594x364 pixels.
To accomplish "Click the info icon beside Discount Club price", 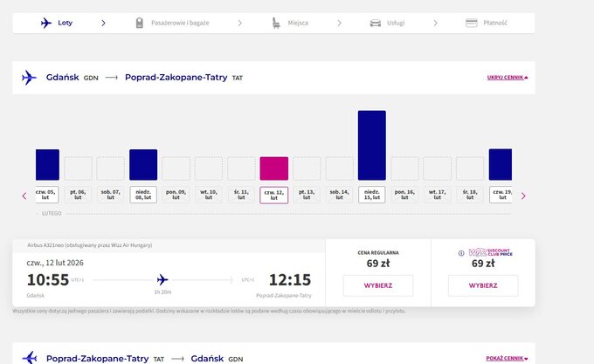I will click(460, 254).
